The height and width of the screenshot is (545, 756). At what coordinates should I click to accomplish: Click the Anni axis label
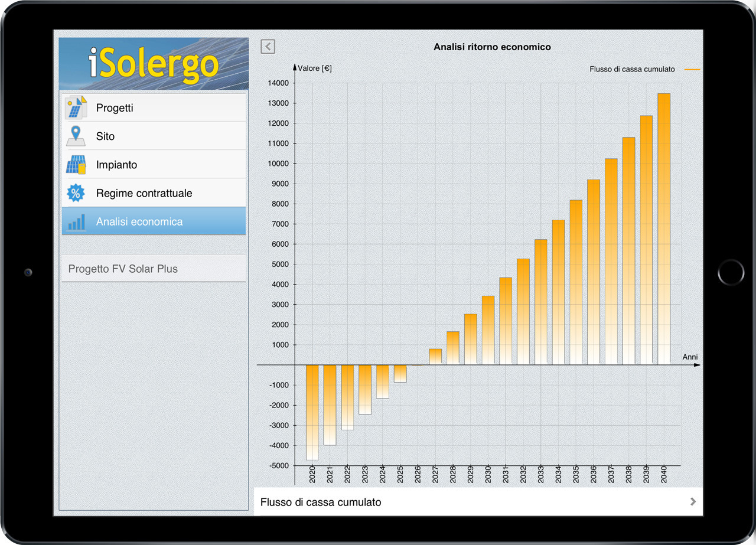tap(690, 357)
